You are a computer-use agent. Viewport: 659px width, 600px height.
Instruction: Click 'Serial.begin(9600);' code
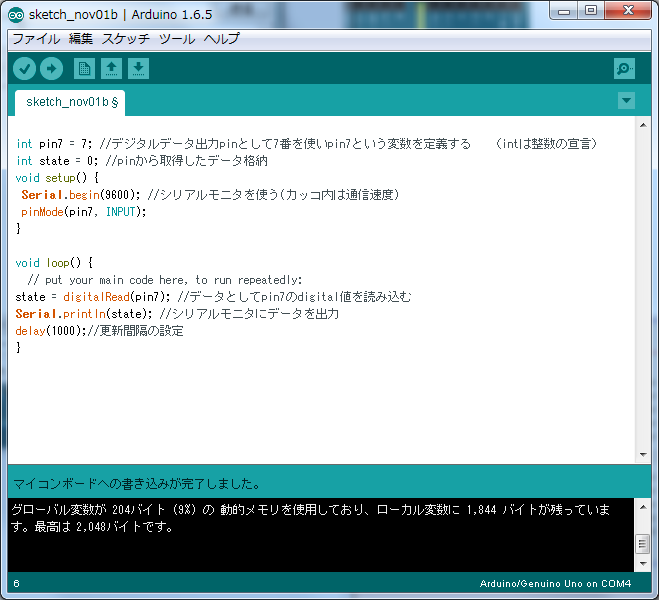pos(81,195)
